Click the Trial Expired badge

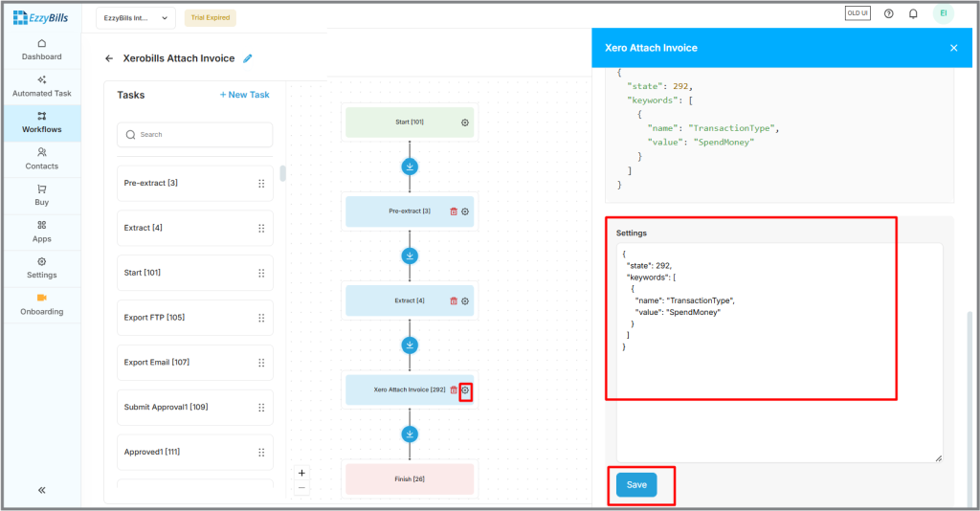pyautogui.click(x=210, y=18)
